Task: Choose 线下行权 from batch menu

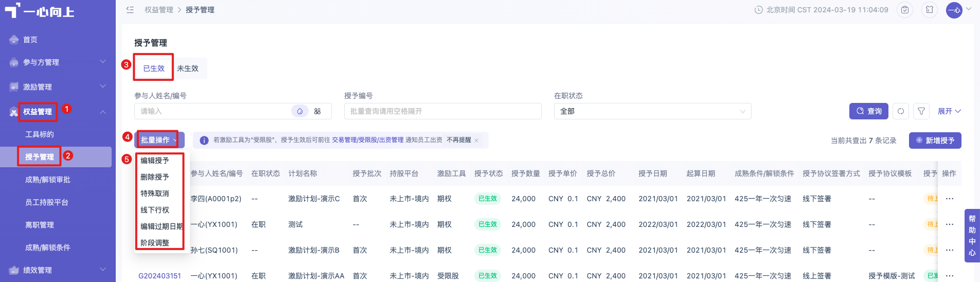Action: click(155, 210)
